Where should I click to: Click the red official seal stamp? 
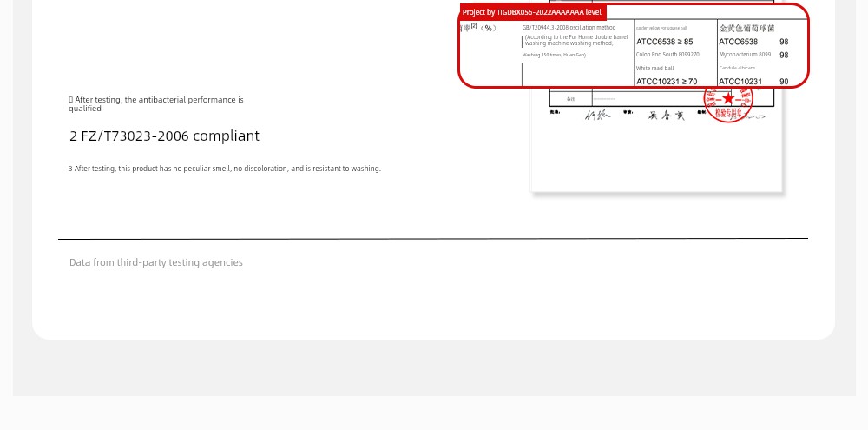[x=727, y=103]
